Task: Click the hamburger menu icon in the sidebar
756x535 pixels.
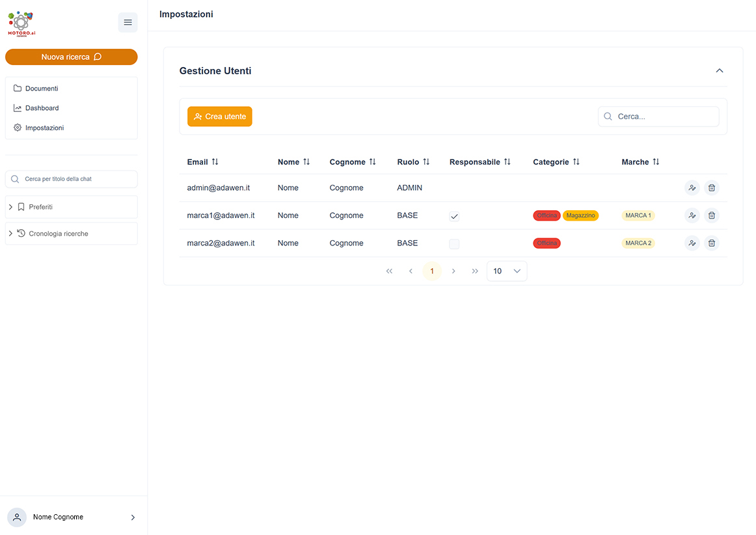Action: (128, 22)
